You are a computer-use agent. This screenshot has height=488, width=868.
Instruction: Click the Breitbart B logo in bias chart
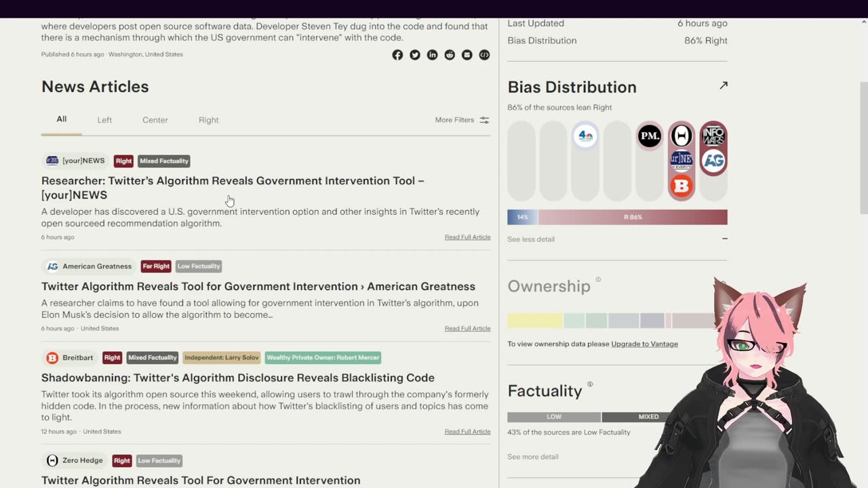click(682, 186)
